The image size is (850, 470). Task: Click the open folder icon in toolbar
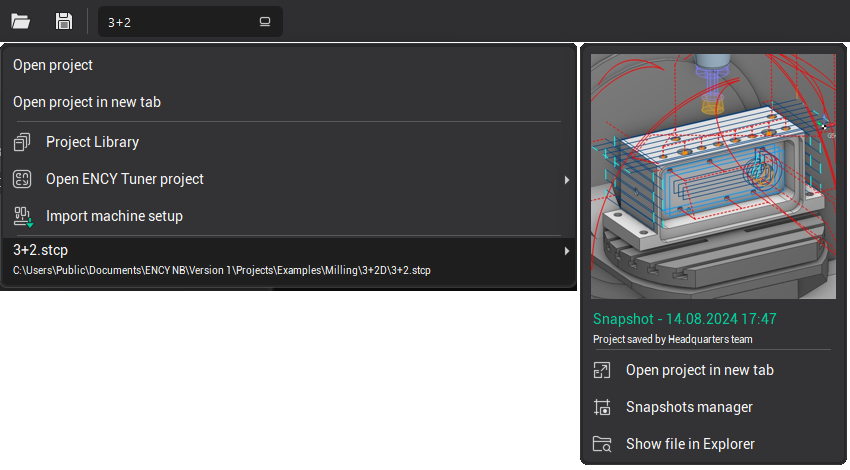coord(20,21)
